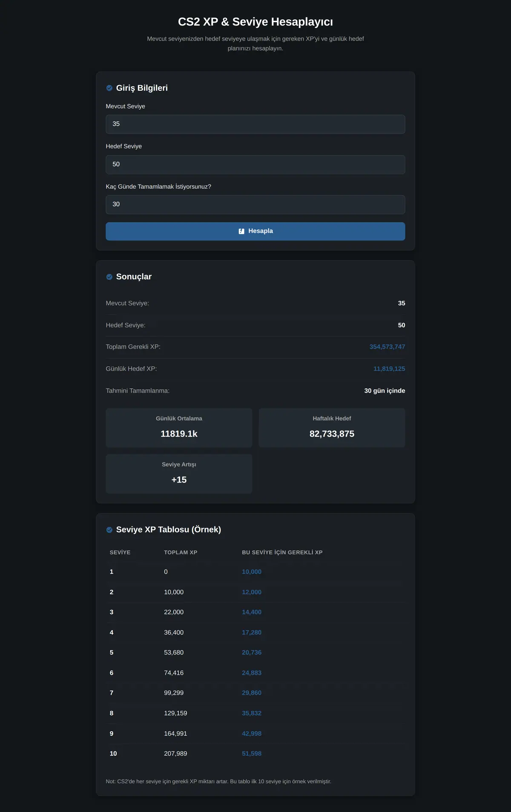Click the page title CS2 XP & Seviye Hesaplayıcı
Screen dimensions: 511x812
tap(255, 22)
